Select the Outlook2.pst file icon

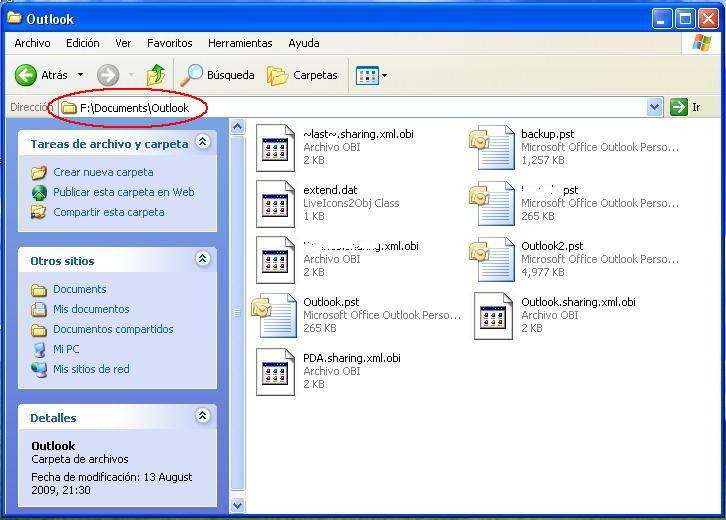click(x=492, y=259)
